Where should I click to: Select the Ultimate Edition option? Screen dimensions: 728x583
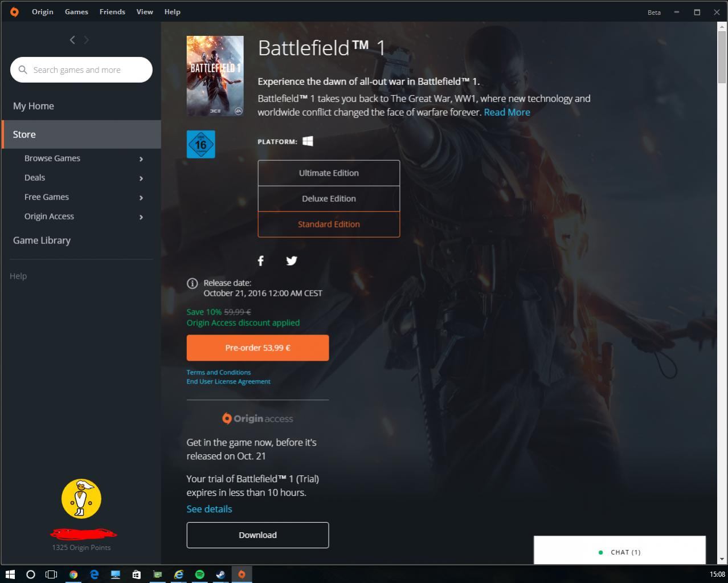pos(329,173)
